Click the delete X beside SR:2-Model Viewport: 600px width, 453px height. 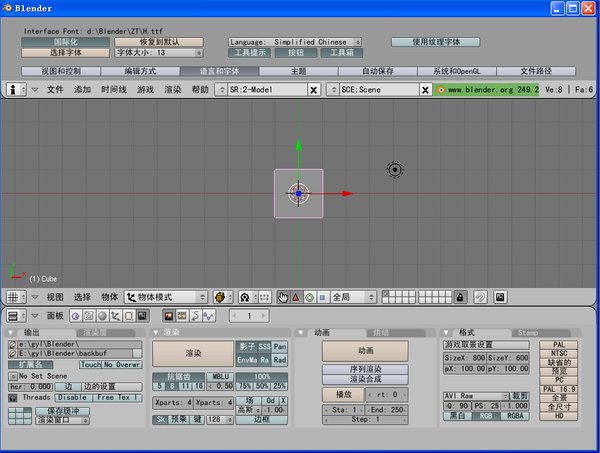point(313,89)
